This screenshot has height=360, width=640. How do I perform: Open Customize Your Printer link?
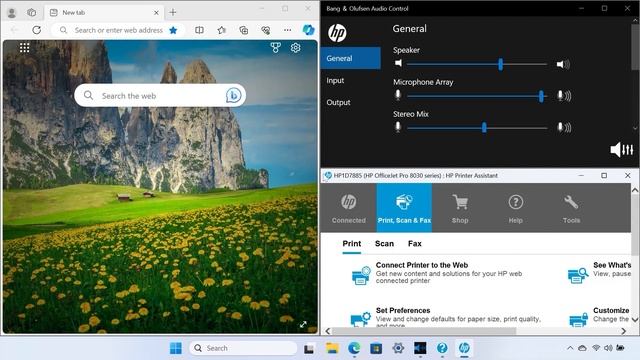click(x=611, y=310)
